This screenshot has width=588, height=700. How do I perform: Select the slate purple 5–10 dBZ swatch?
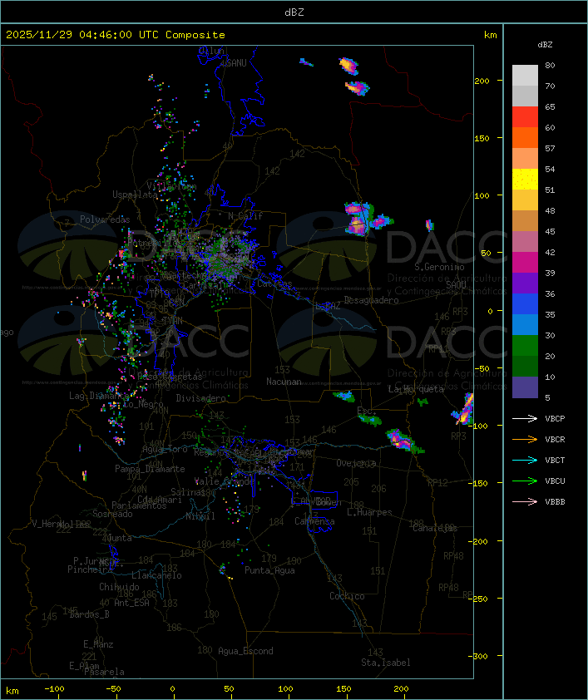[525, 387]
